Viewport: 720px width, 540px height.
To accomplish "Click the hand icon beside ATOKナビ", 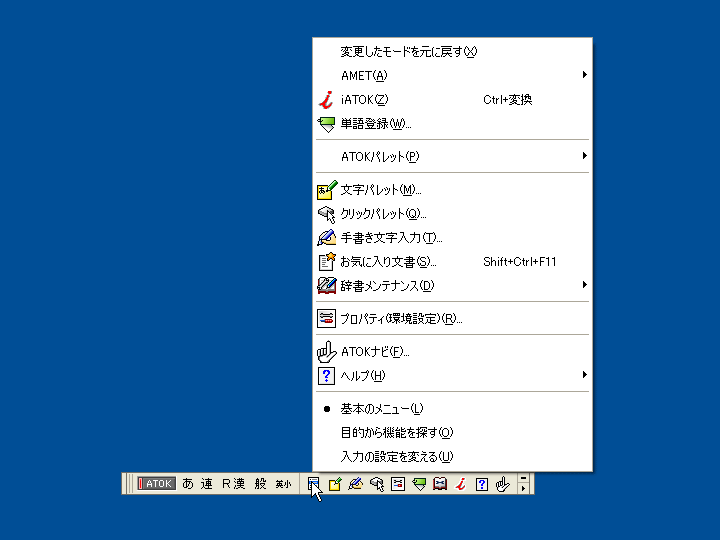I will [x=326, y=352].
